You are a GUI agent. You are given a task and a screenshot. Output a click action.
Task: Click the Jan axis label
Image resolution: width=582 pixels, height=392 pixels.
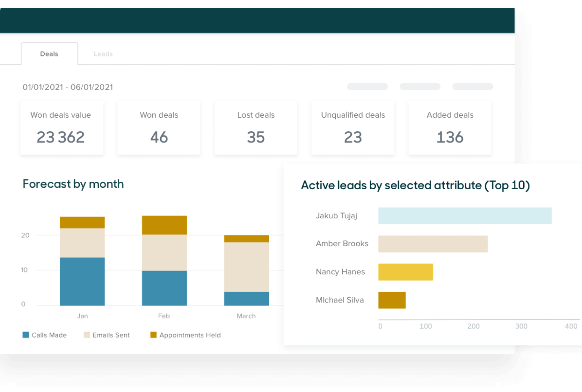point(82,316)
